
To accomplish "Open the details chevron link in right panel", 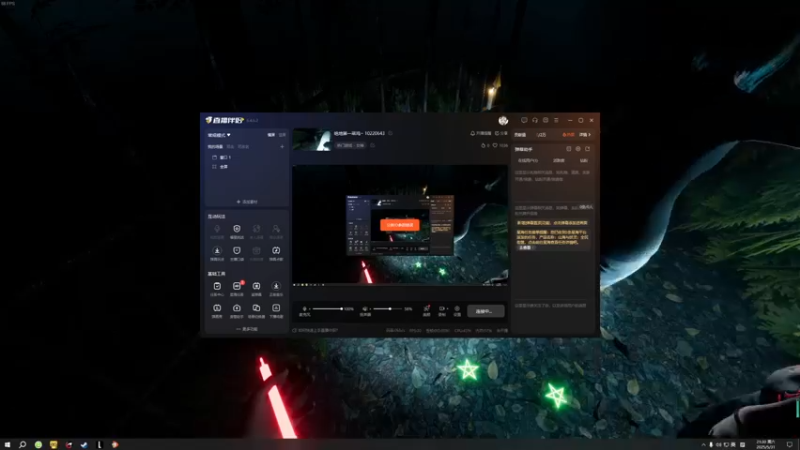I will (585, 135).
